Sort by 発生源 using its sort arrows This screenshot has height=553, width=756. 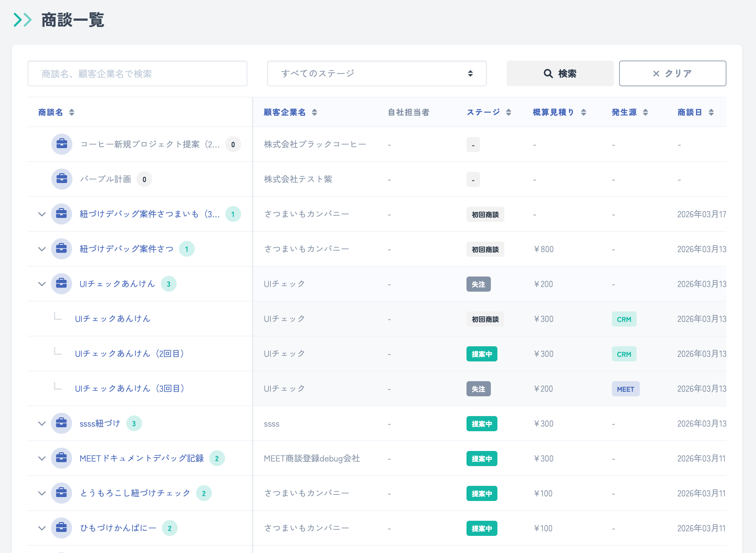[645, 112]
